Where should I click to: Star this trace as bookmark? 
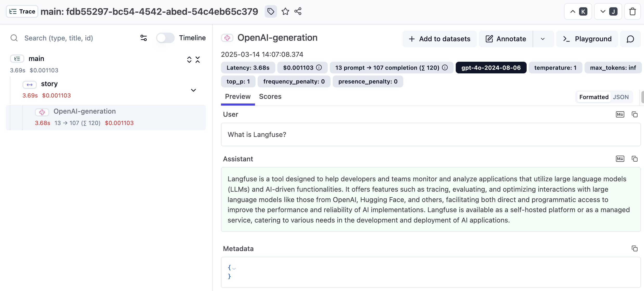coord(285,11)
